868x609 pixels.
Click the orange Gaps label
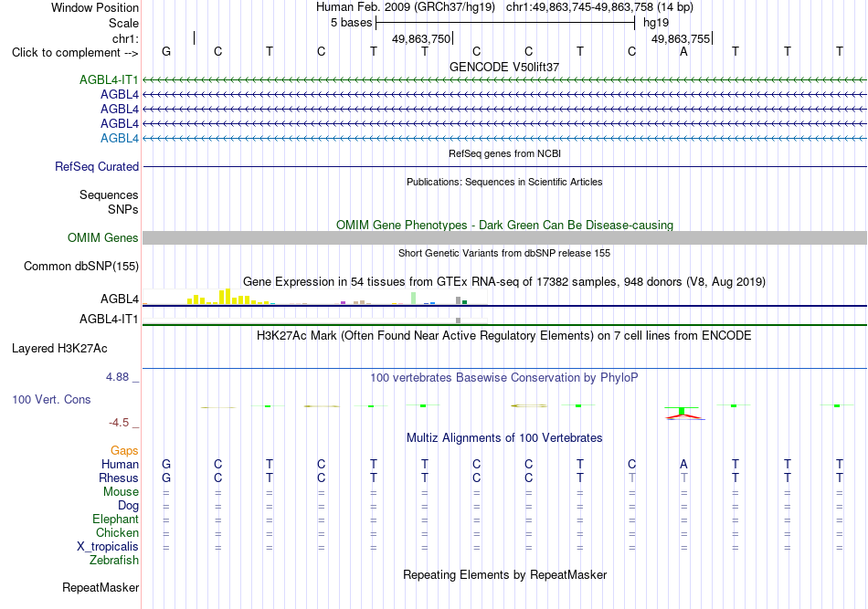click(124, 451)
